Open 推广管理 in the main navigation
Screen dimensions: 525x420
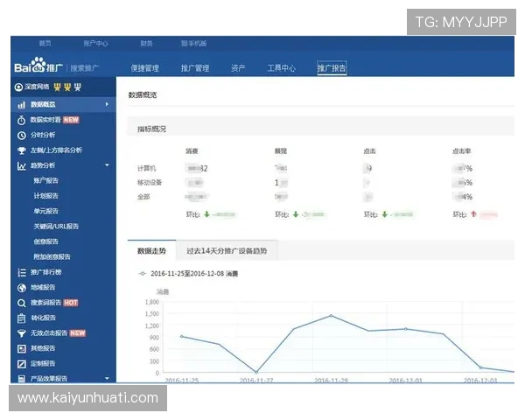pyautogui.click(x=195, y=68)
